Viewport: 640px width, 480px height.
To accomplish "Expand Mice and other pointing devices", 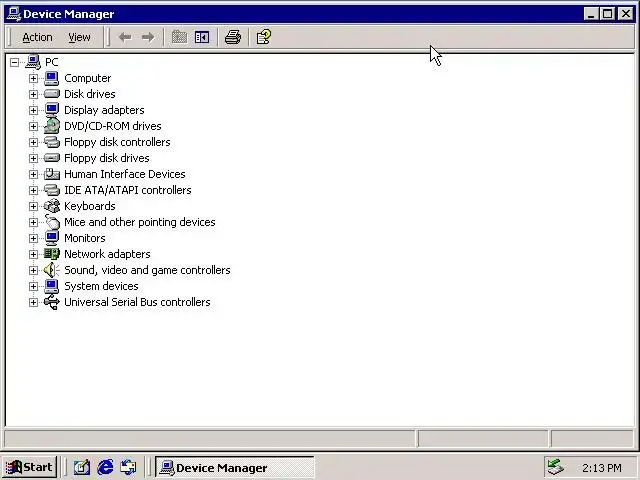I will (x=33, y=222).
